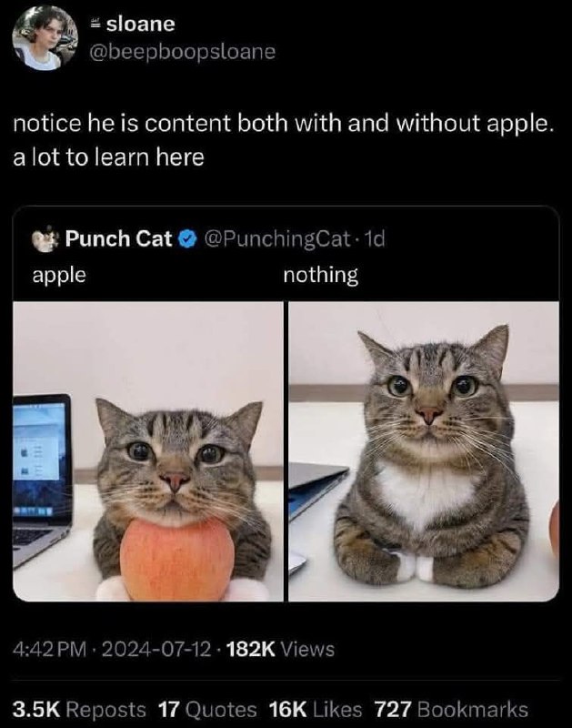Click the tweet text about being content

tap(284, 140)
